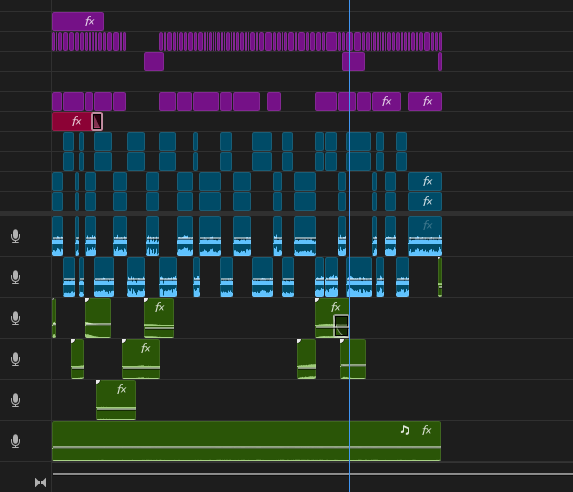Click the dimmed fx badge on the blue waveform audio clip
Viewport: 573px width, 492px height.
click(x=428, y=225)
